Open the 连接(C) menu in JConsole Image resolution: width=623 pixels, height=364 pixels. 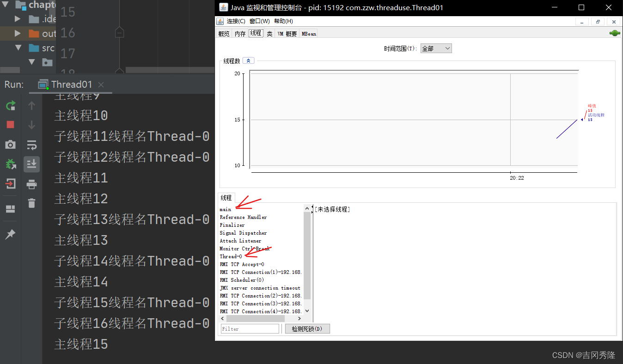(x=236, y=21)
